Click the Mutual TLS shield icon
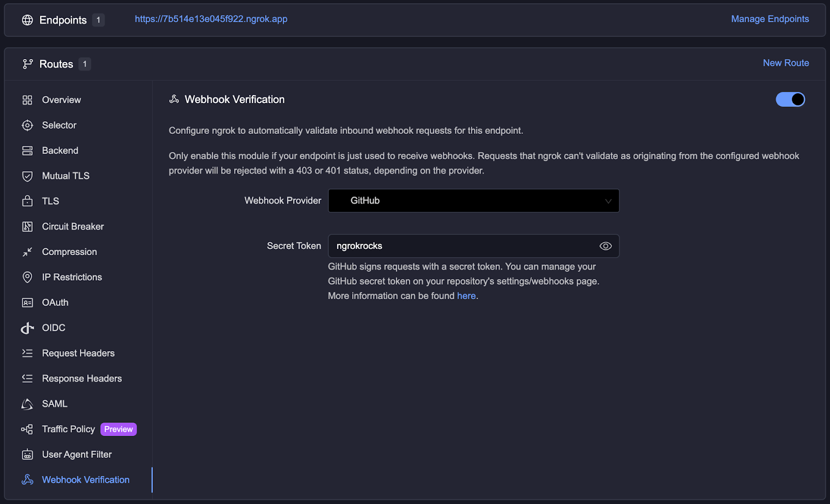 (27, 176)
